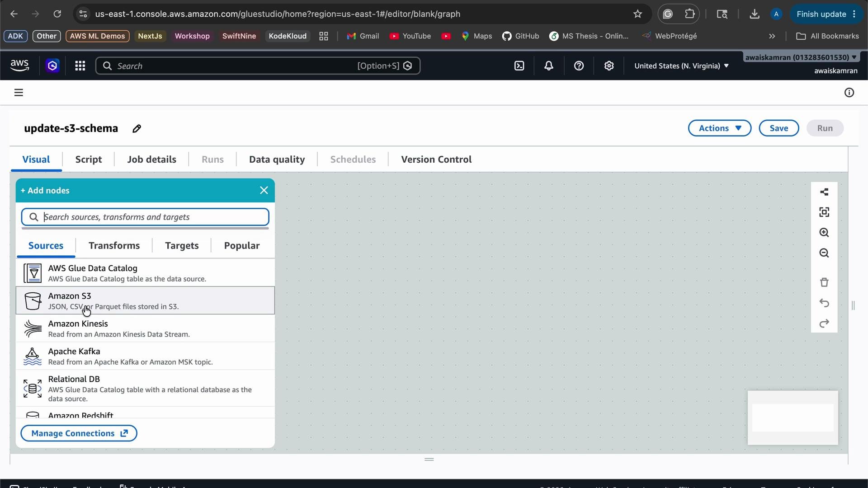Open the browser profile avatar
868x488 pixels.
tap(776, 14)
